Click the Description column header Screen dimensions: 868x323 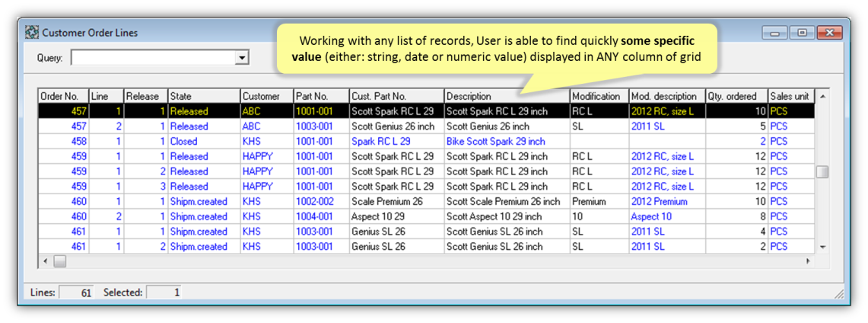[x=506, y=97]
